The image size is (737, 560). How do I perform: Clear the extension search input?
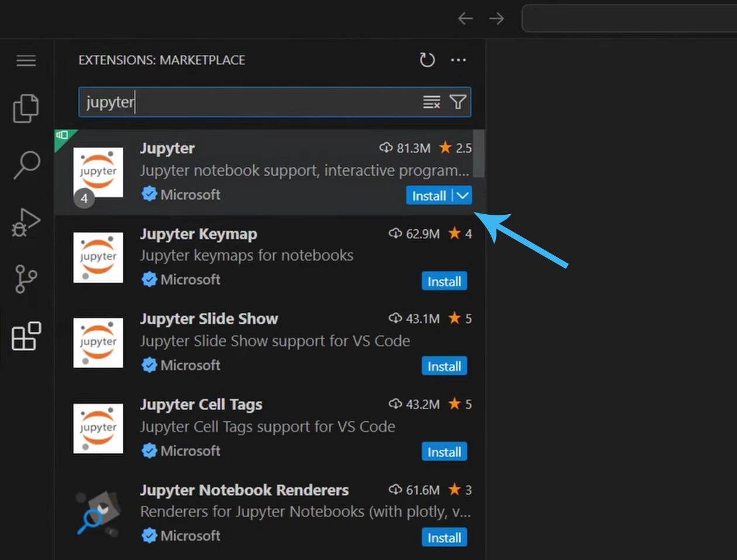click(431, 102)
